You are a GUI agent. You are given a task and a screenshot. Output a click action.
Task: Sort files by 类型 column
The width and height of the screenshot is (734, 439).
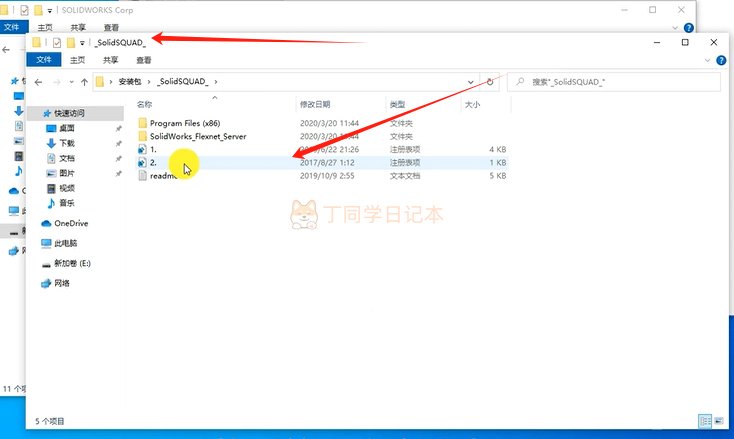tap(397, 104)
